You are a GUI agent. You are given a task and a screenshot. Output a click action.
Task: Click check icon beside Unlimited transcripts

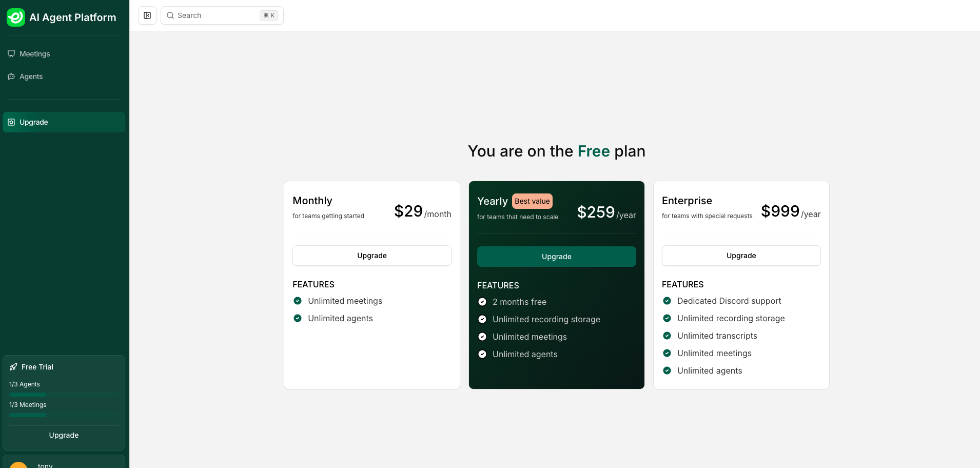[x=667, y=336]
